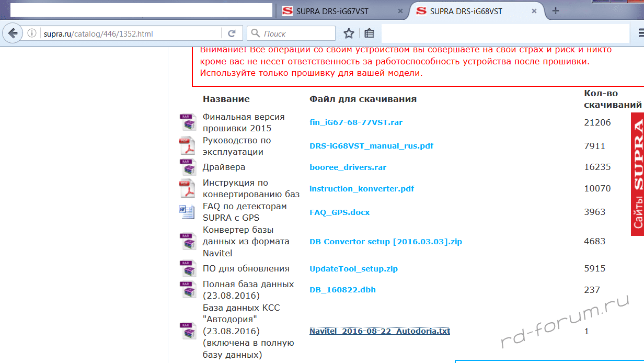The height and width of the screenshot is (363, 644).
Task: Click the download count 237
Action: click(592, 290)
